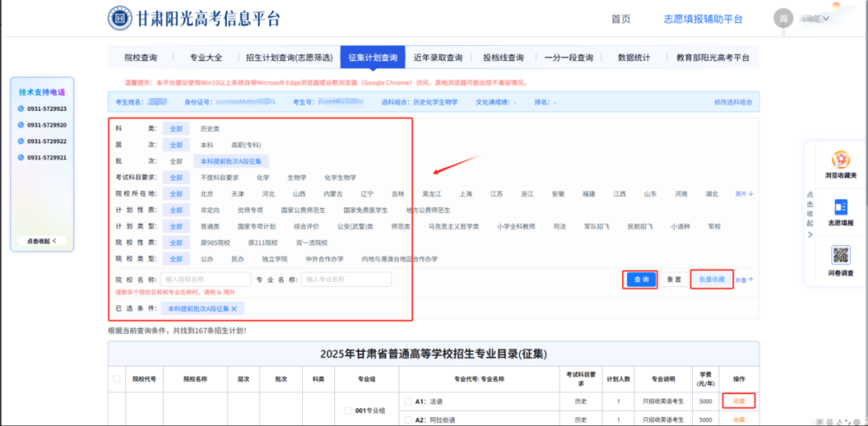Select 全部 in the 批次 row

point(176,162)
